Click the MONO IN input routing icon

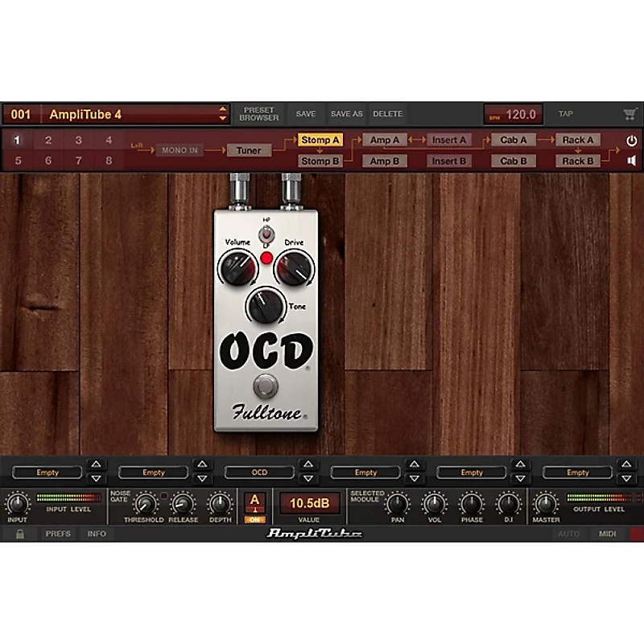(179, 150)
